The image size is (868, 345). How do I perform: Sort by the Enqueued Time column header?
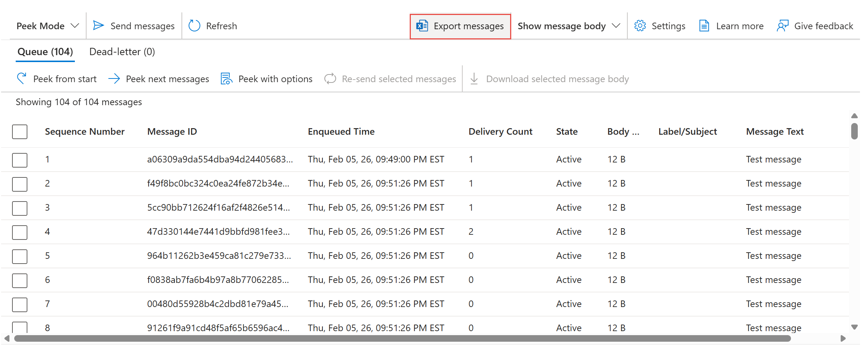pyautogui.click(x=341, y=132)
